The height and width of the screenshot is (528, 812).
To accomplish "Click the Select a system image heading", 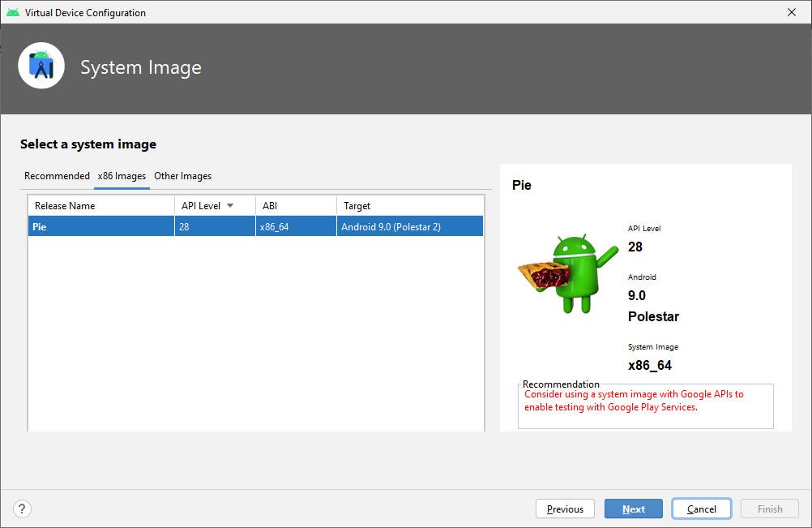I will coord(88,144).
